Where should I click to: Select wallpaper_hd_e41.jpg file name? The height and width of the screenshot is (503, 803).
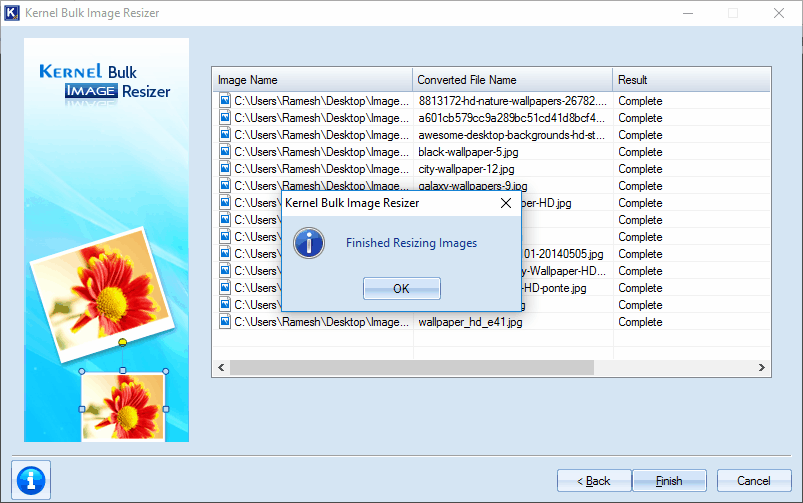click(x=470, y=322)
